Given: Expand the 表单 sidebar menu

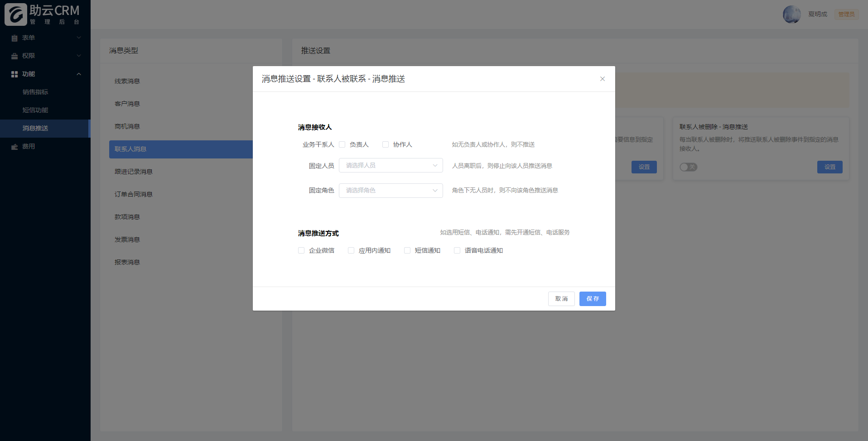Looking at the screenshot, I should pyautogui.click(x=45, y=38).
